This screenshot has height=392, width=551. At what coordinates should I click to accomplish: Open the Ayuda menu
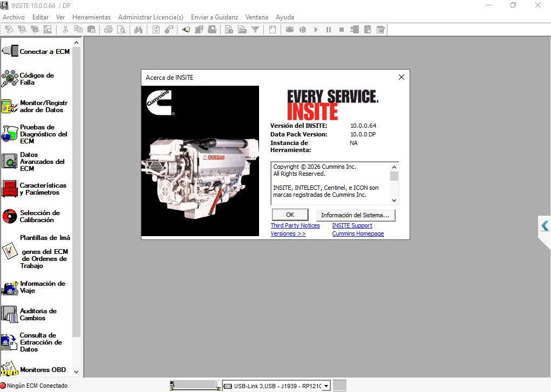click(285, 17)
